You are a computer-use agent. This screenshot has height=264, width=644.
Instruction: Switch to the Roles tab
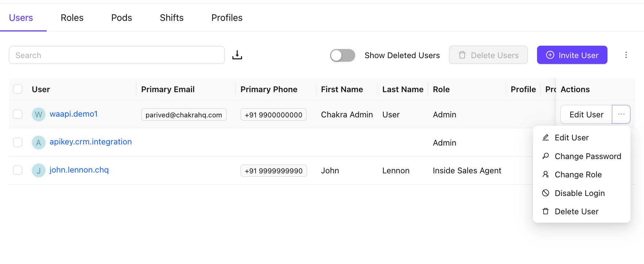pyautogui.click(x=72, y=18)
